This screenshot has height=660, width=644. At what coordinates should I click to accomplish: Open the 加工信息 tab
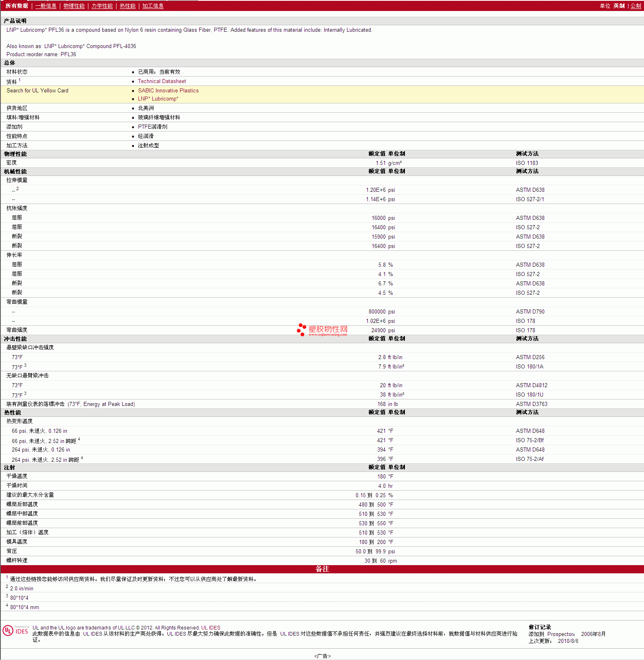(153, 6)
